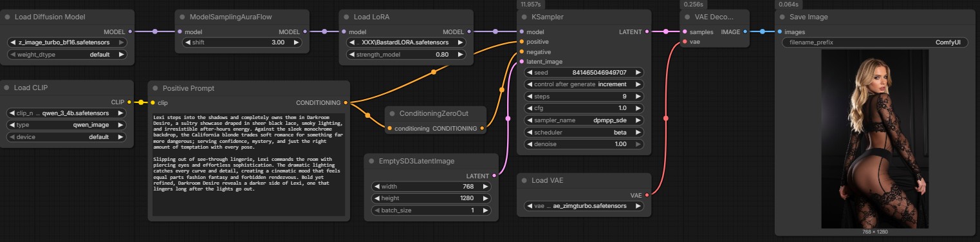Screen dimensions: 980x242
Task: Open the sampler_name dpmpp_sde dropdown
Action: pyautogui.click(x=585, y=120)
